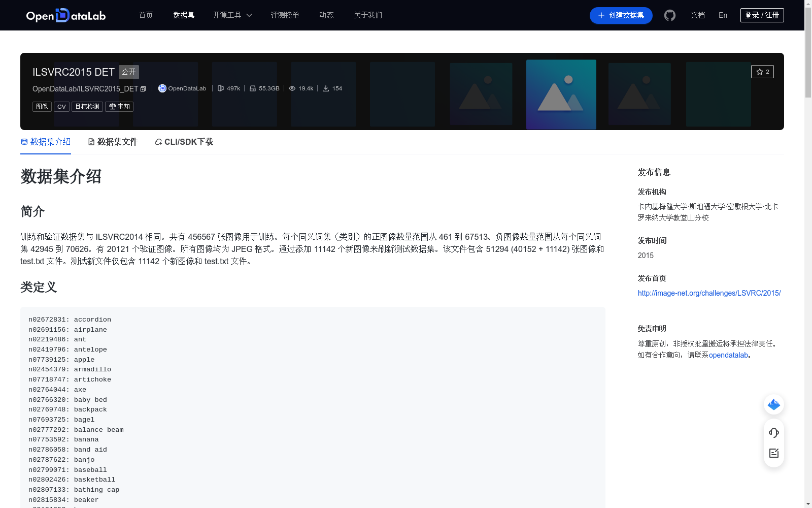The height and width of the screenshot is (508, 812).
Task: Open the 数据集 nav item
Action: (x=184, y=15)
